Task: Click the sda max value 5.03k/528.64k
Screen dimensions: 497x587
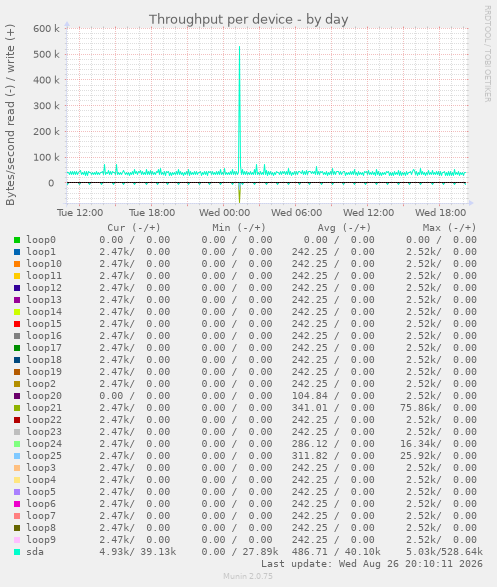Action: 444,552
